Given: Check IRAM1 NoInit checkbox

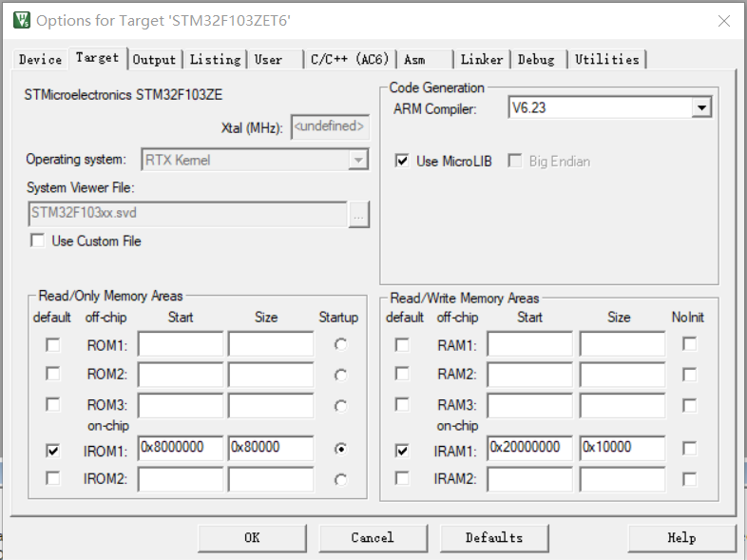Looking at the screenshot, I should point(689,448).
